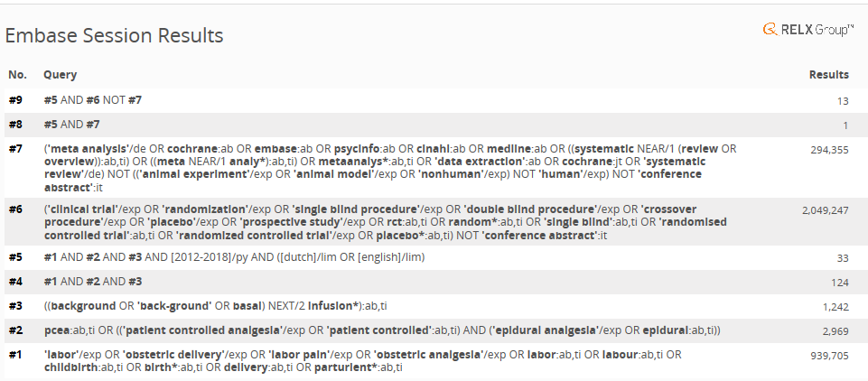Viewport: 868px width, 381px height.
Task: Select search row number #7
Action: (x=15, y=150)
